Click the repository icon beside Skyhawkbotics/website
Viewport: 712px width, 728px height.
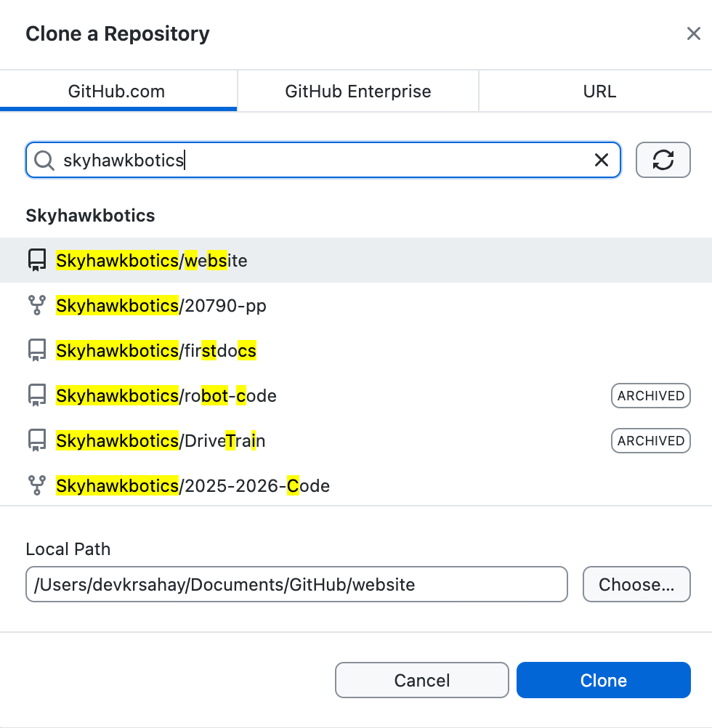(36, 259)
